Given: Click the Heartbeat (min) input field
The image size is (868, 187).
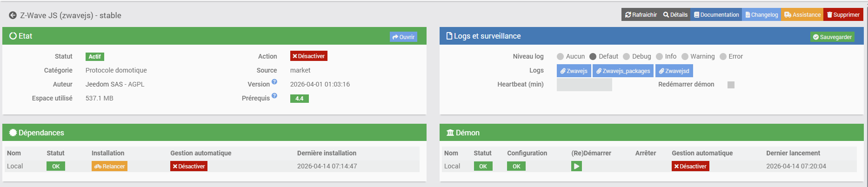Looking at the screenshot, I should pyautogui.click(x=584, y=85).
